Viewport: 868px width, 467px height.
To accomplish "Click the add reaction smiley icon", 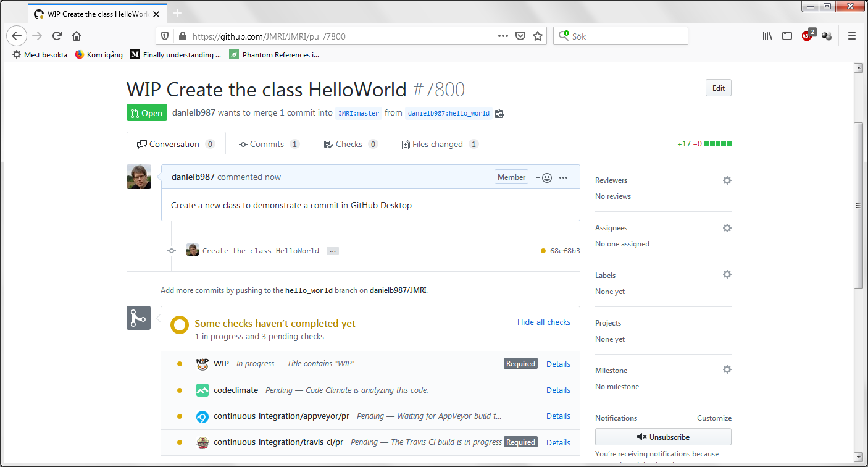I will coord(543,178).
